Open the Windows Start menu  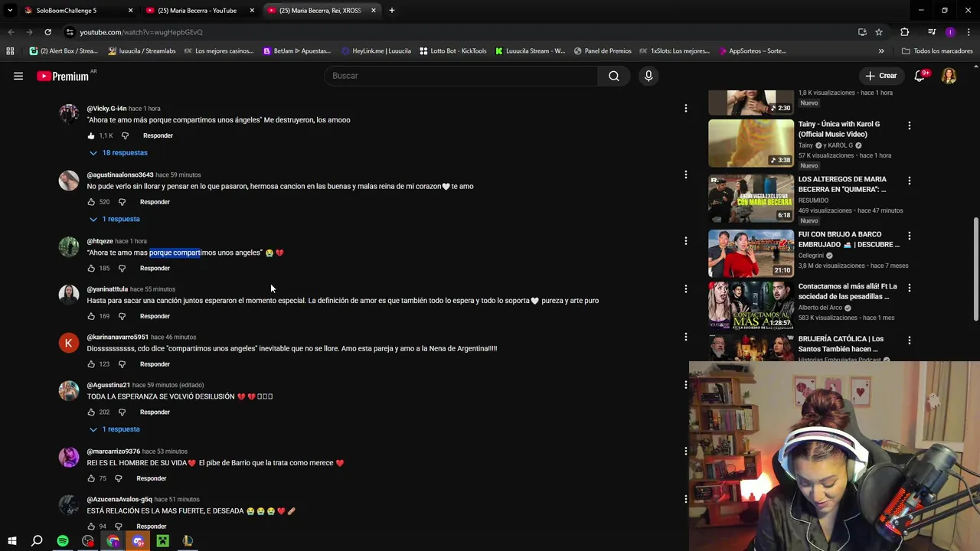[12, 541]
